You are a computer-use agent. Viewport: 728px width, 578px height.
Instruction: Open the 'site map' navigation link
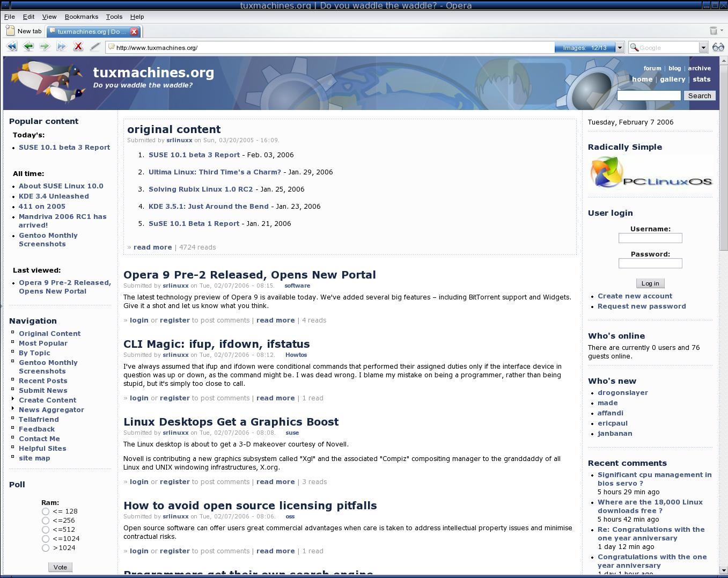34,458
